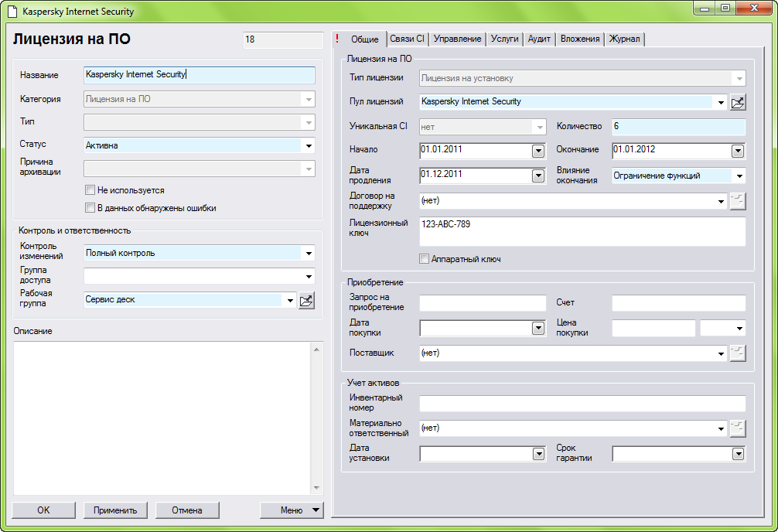Click the record ID field 18

tap(283, 39)
